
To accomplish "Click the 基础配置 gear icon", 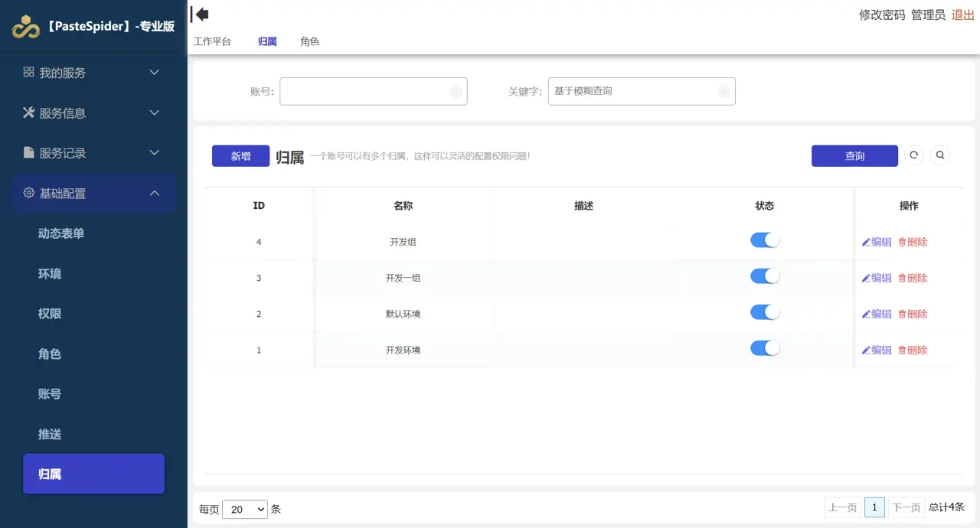I will [28, 193].
